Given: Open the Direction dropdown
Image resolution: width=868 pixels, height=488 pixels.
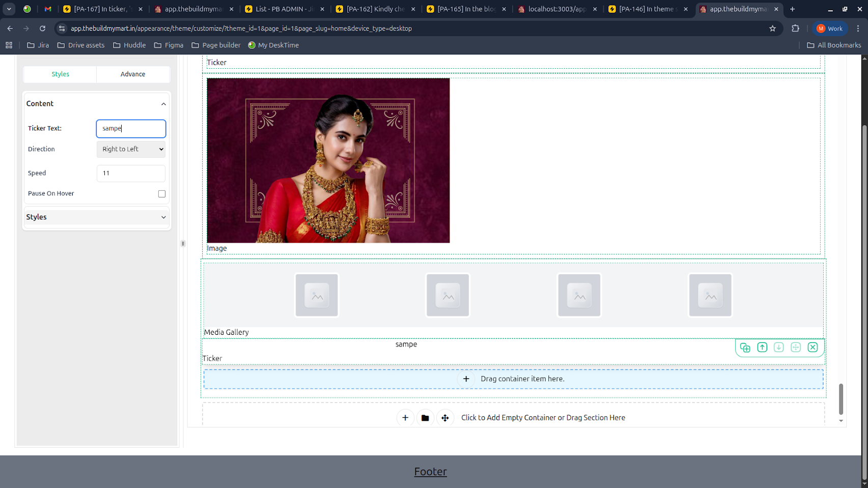Looking at the screenshot, I should point(131,149).
